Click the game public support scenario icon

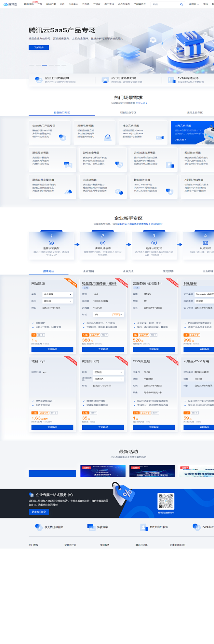click(68, 192)
